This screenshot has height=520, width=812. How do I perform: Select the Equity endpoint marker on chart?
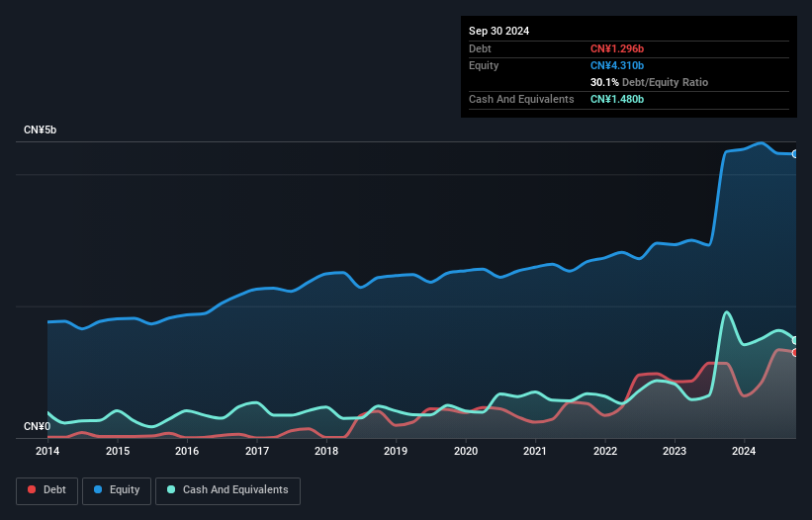coord(795,154)
